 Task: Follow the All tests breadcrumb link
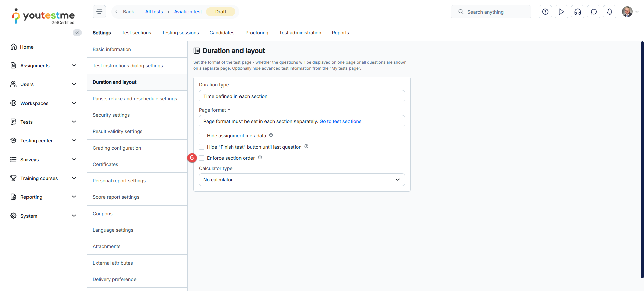pos(154,12)
